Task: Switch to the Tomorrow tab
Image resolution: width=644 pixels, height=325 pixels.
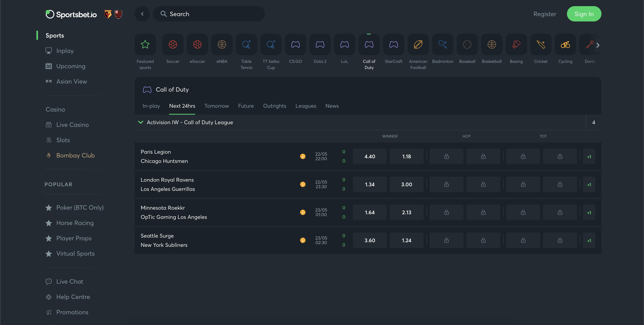Action: coord(217,106)
